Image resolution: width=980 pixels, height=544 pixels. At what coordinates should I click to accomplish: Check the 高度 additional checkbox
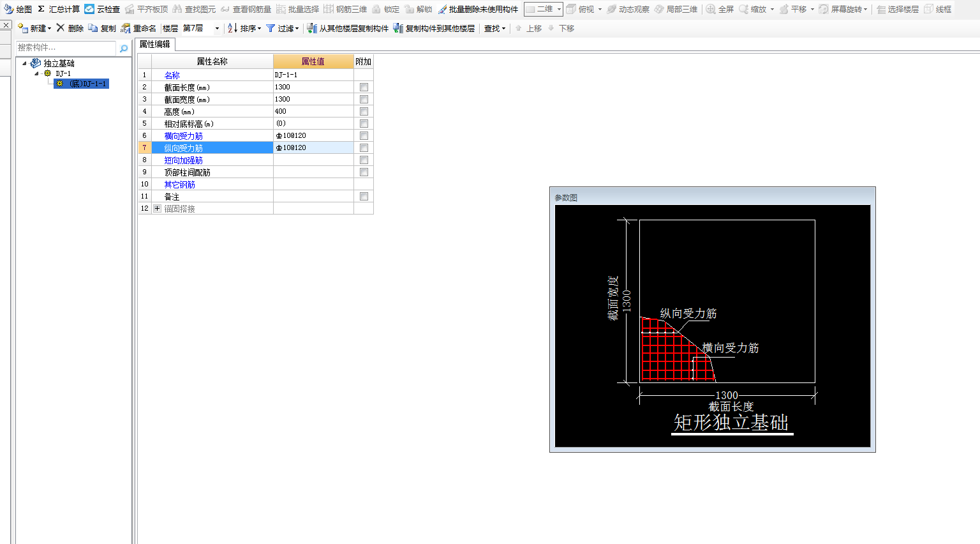[x=364, y=111]
